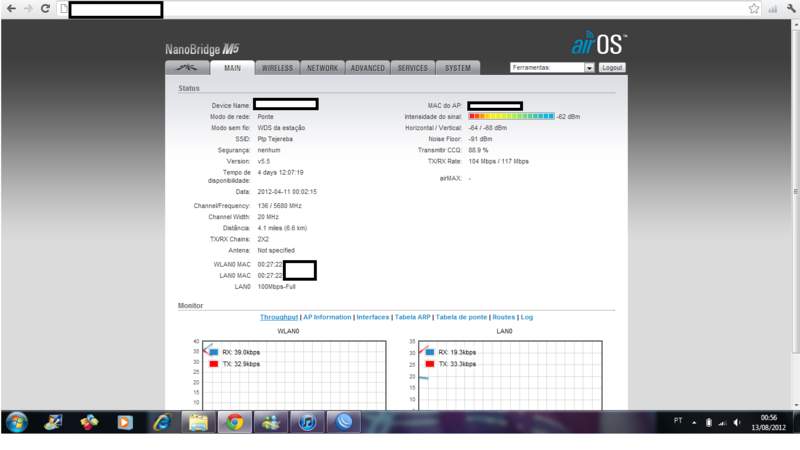The width and height of the screenshot is (800, 450).
Task: Click the LAN0 throughput graph
Action: coord(510,375)
